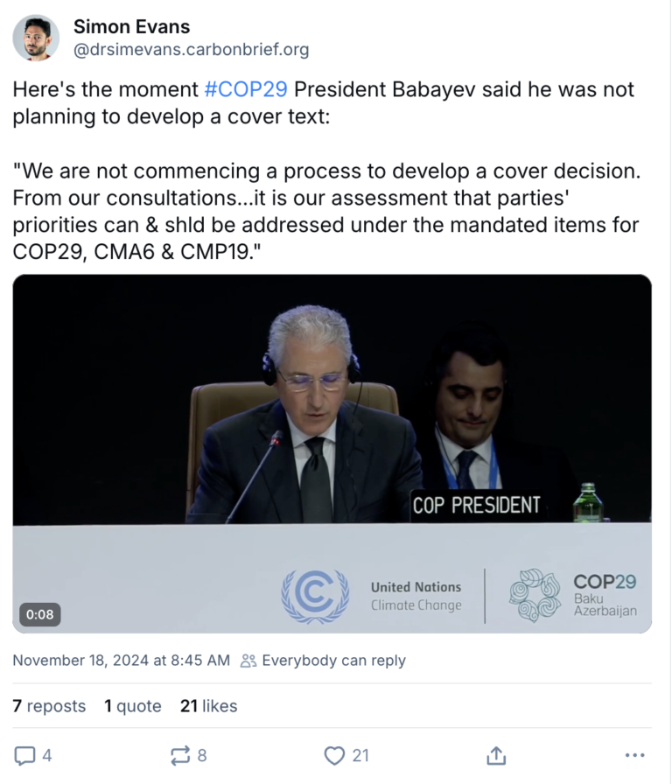Open the share menu from the upload control

pos(497,754)
